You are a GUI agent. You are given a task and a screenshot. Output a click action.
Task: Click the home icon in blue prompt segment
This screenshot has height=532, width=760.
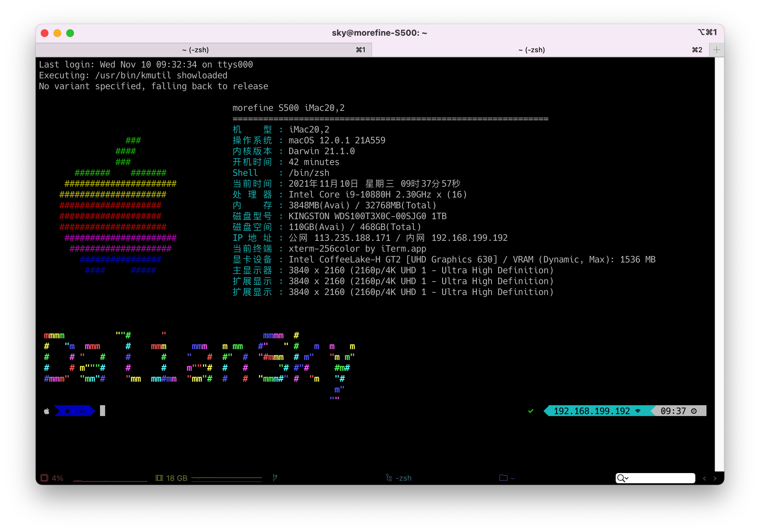click(67, 411)
